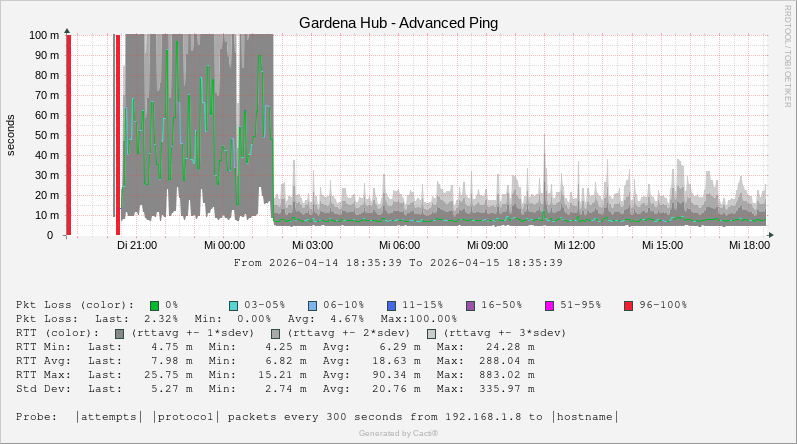Click the red 96-100% loss swatch
The width and height of the screenshot is (797, 444).
pyautogui.click(x=628, y=305)
